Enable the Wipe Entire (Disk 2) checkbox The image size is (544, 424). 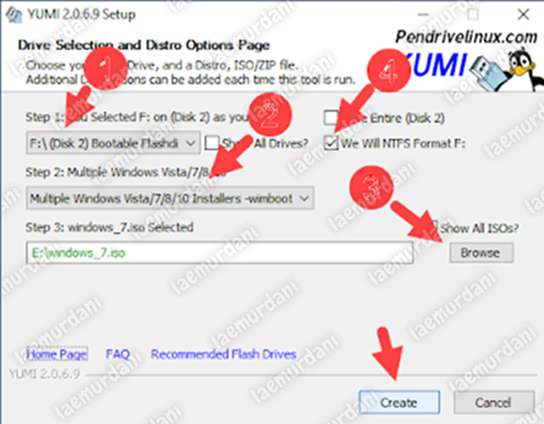[x=331, y=117]
